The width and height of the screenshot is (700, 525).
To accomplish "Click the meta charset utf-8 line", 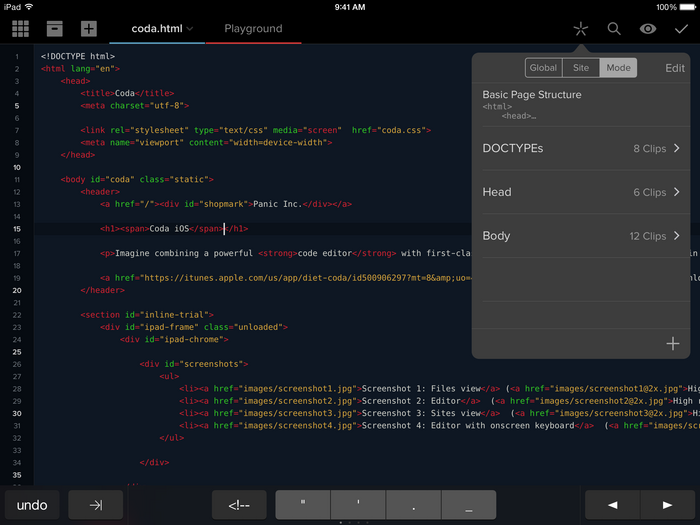I will point(135,106).
